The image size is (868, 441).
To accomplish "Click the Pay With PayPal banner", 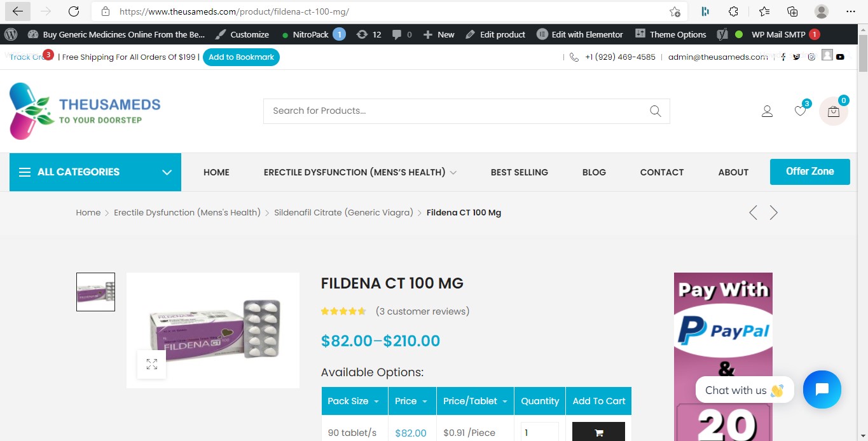I will tap(723, 356).
